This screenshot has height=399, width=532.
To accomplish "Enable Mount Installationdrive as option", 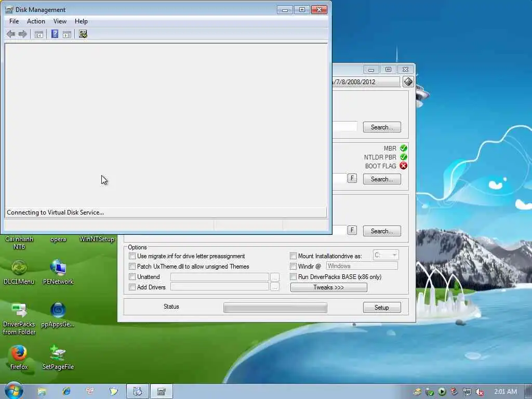I will (294, 256).
